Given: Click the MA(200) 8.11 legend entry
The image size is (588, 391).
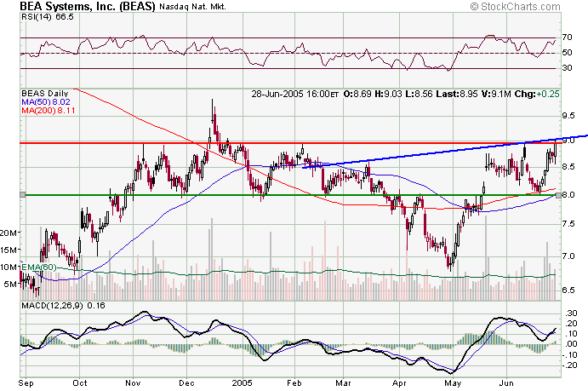Looking at the screenshot, I should (48, 111).
